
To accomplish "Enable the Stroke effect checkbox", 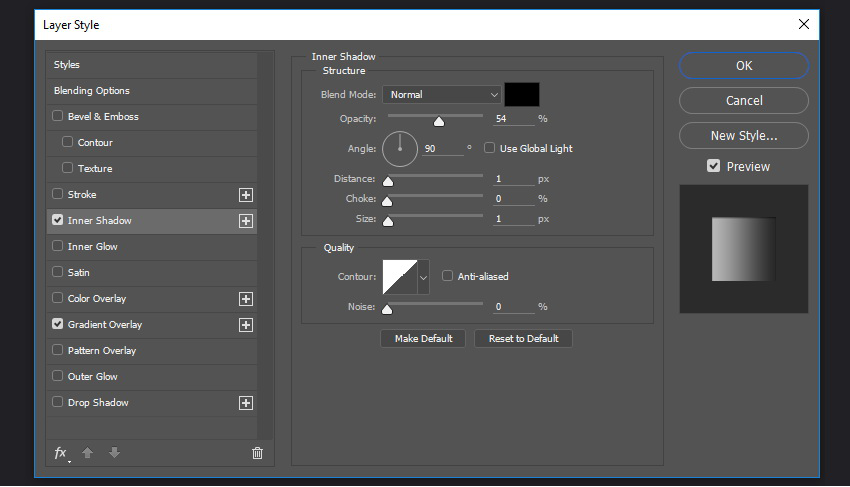I will (57, 194).
